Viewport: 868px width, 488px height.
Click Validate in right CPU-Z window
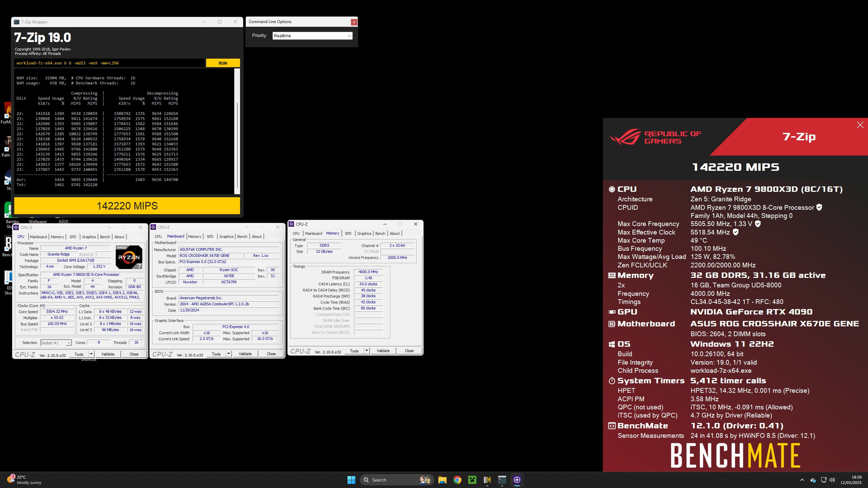coord(383,351)
